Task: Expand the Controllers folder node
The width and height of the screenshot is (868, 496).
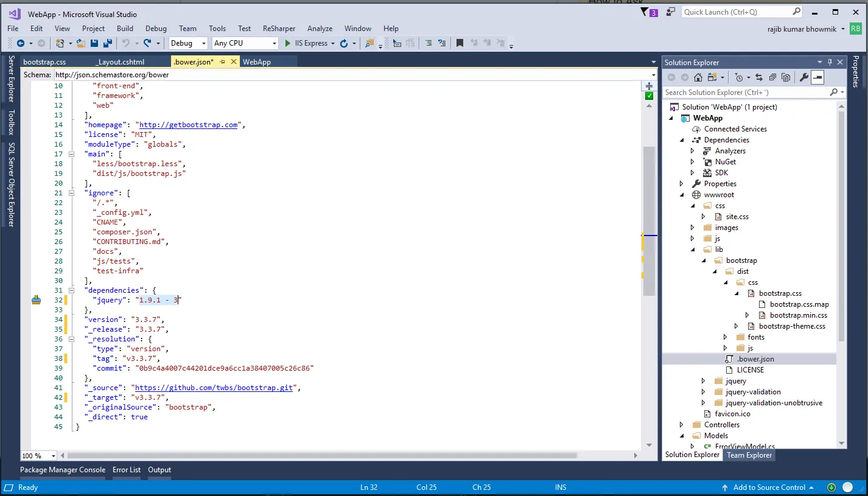Action: pyautogui.click(x=682, y=425)
